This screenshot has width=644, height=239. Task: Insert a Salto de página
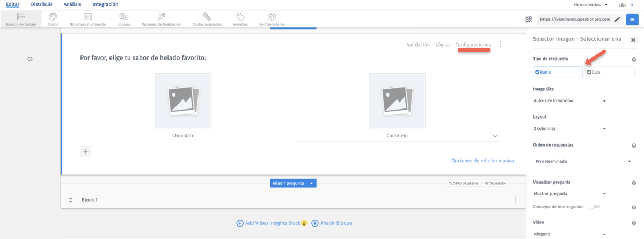(x=463, y=183)
